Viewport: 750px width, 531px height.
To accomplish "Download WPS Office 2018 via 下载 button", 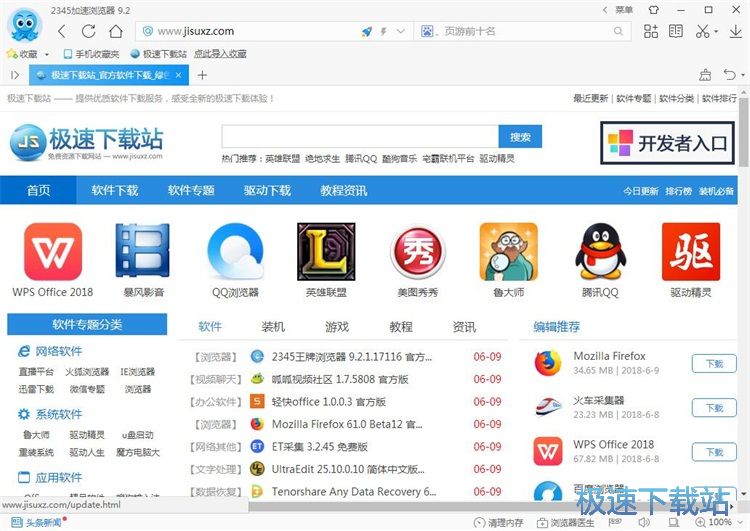I will [x=714, y=452].
